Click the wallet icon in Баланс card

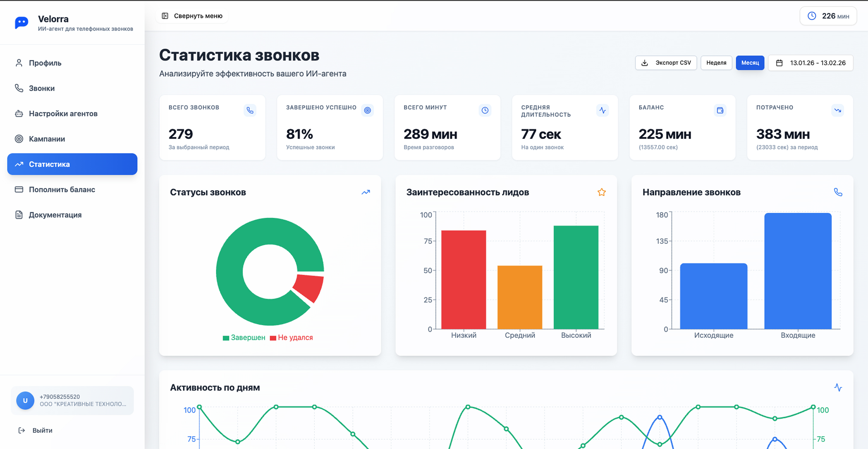click(720, 110)
